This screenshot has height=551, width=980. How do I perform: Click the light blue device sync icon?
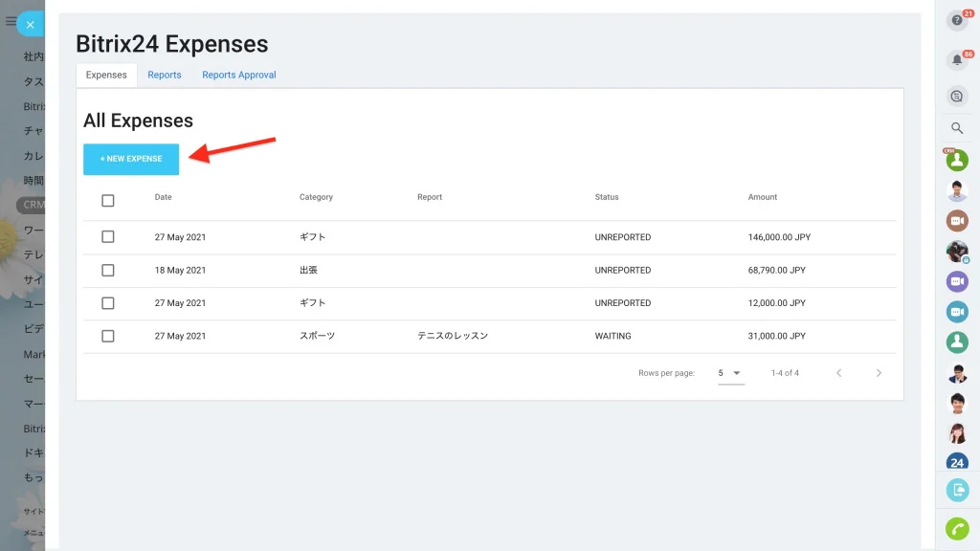tap(957, 490)
